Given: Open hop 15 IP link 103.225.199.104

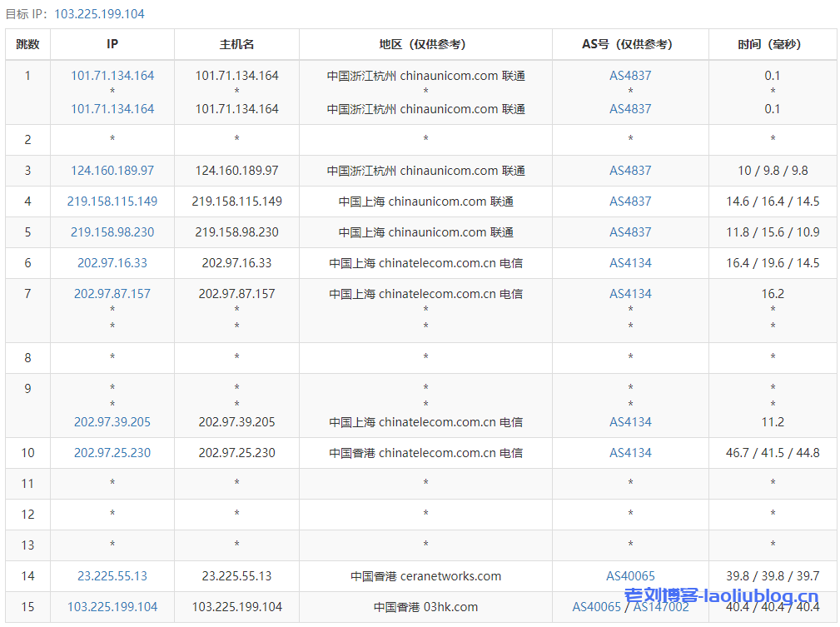Looking at the screenshot, I should (112, 607).
